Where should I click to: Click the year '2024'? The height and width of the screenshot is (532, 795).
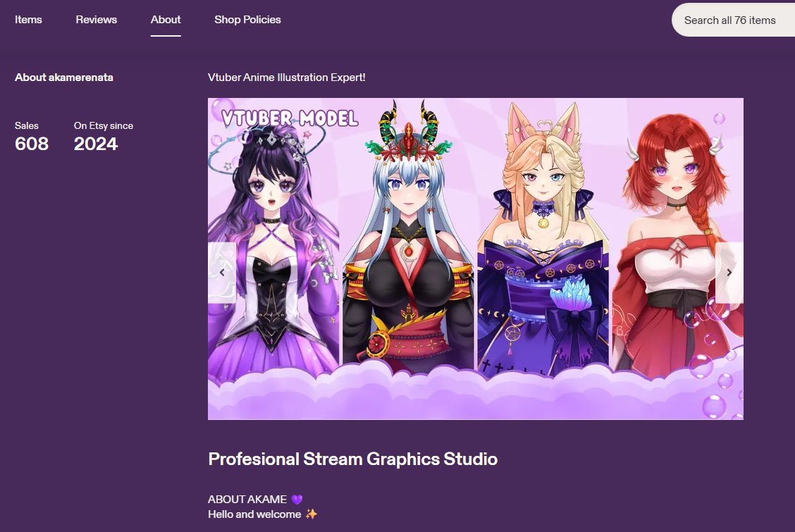(96, 144)
